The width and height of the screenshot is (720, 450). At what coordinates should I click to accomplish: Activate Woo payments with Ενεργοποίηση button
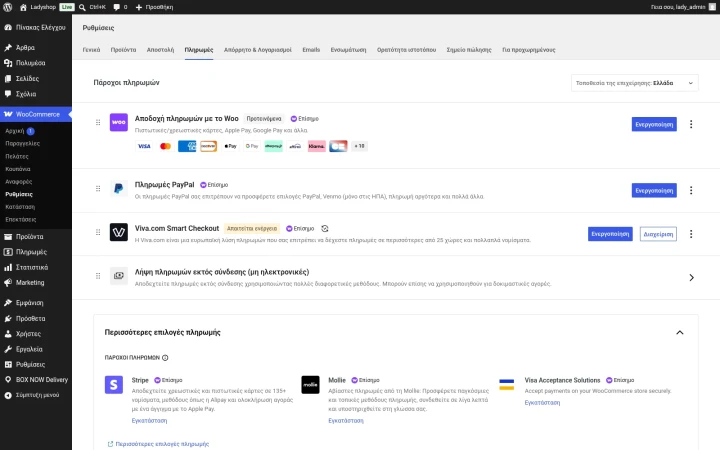(x=654, y=124)
